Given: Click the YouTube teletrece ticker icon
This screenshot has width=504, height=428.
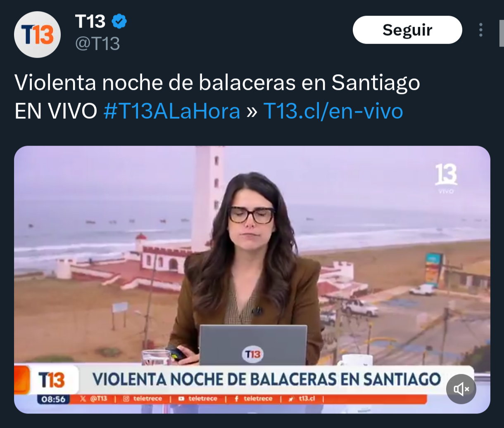Looking at the screenshot, I should [x=181, y=399].
